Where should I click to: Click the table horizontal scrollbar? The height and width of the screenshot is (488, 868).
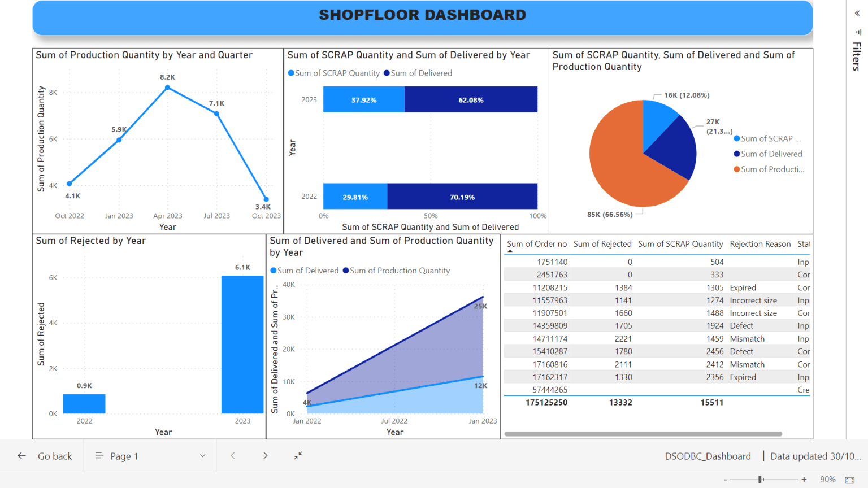point(644,433)
